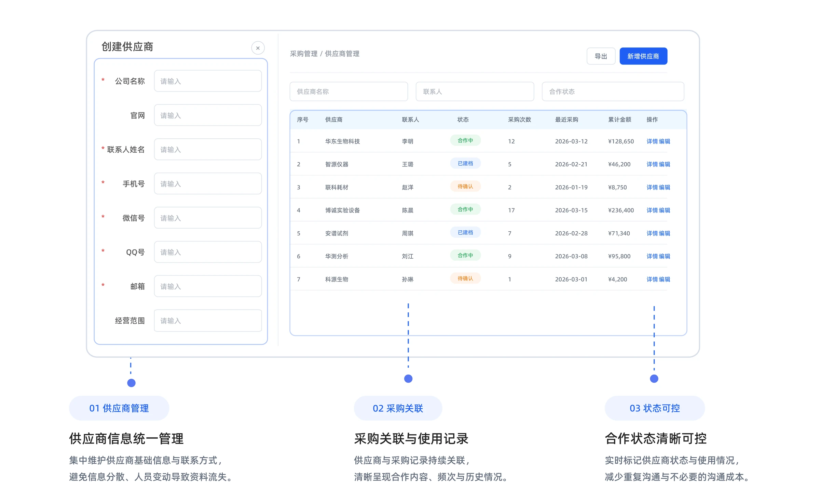Click 编辑 for 安谱试剂
The width and height of the screenshot is (820, 504).
[665, 233]
